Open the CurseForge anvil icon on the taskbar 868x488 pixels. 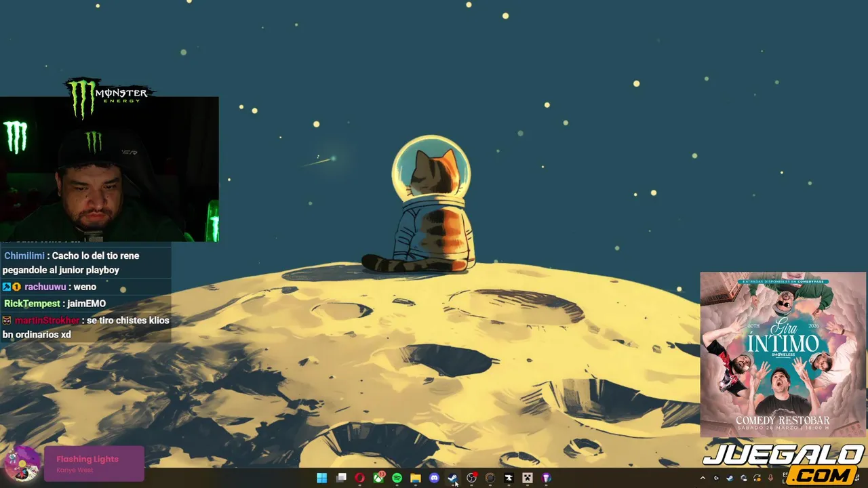[x=509, y=478]
